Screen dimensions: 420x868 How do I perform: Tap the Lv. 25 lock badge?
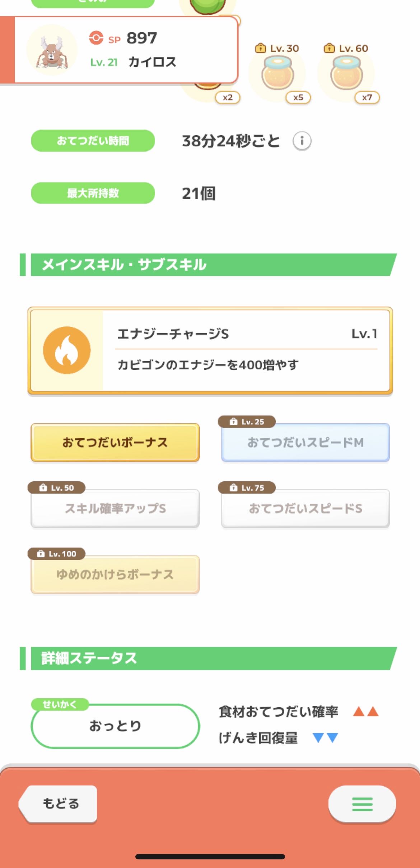pyautogui.click(x=247, y=422)
